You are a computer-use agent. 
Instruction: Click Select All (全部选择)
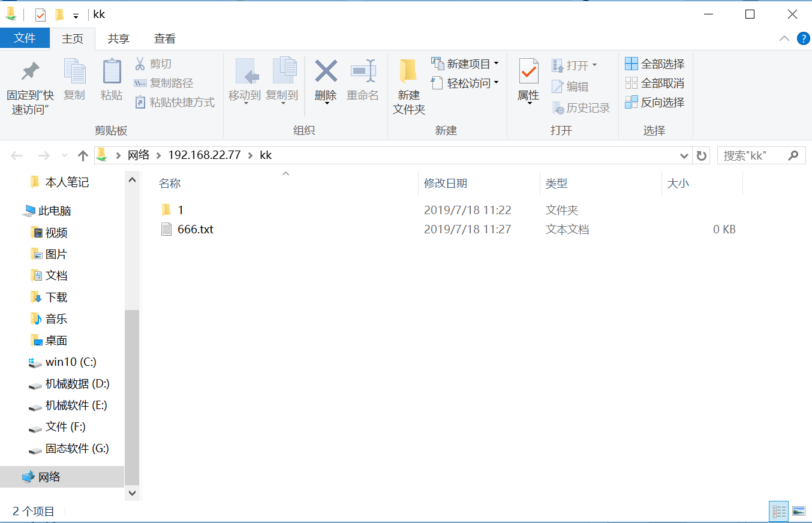pyautogui.click(x=655, y=64)
